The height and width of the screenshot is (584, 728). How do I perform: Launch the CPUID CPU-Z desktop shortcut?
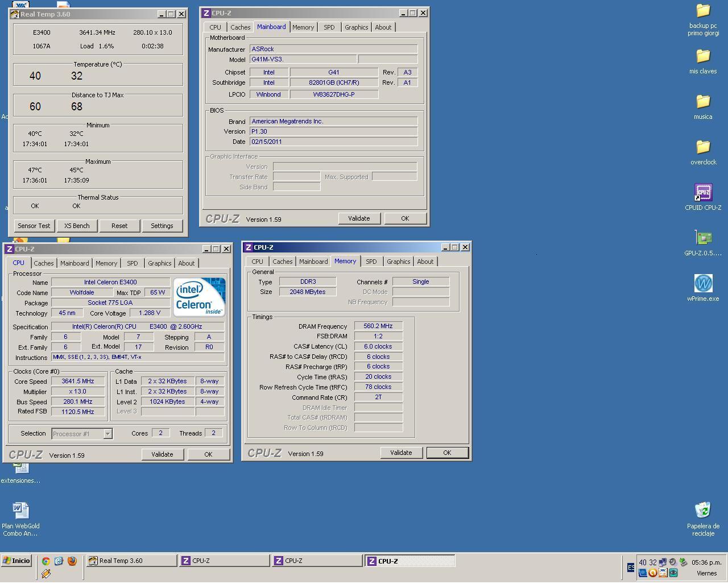(x=703, y=197)
